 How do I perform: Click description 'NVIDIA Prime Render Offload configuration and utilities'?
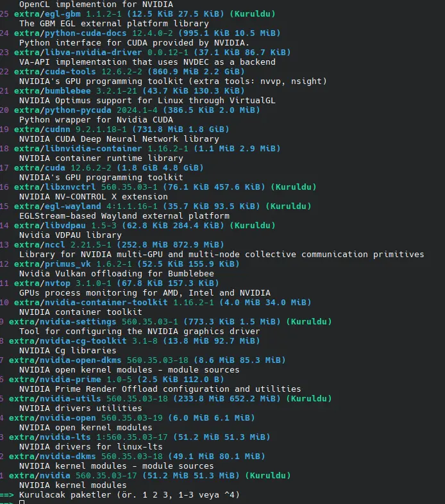[x=160, y=390]
